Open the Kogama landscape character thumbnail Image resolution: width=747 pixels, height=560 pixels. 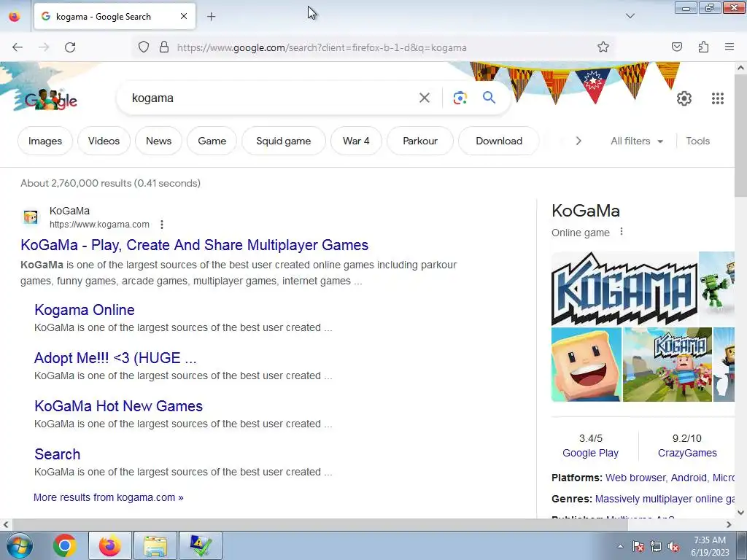(x=667, y=365)
